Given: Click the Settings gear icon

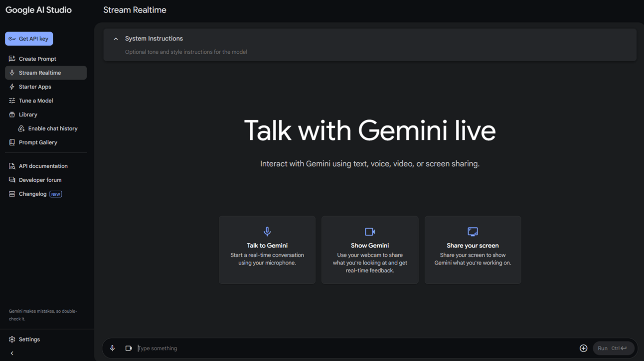Looking at the screenshot, I should pos(12,340).
